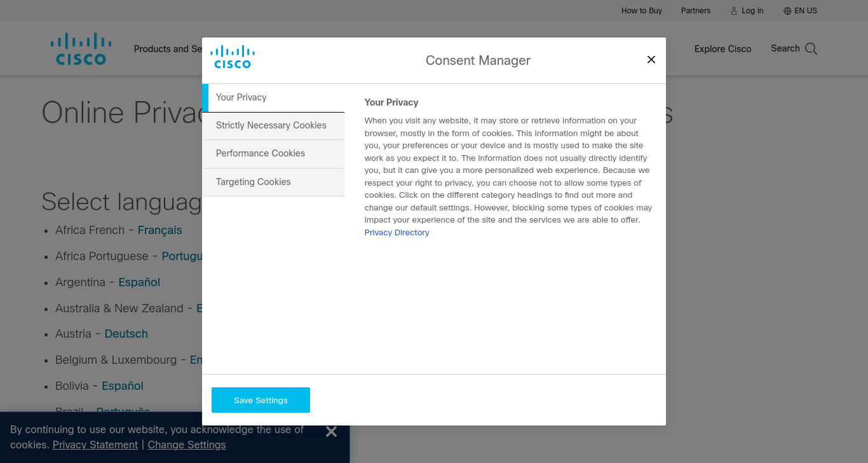Open Explore Cisco menu

tap(722, 49)
